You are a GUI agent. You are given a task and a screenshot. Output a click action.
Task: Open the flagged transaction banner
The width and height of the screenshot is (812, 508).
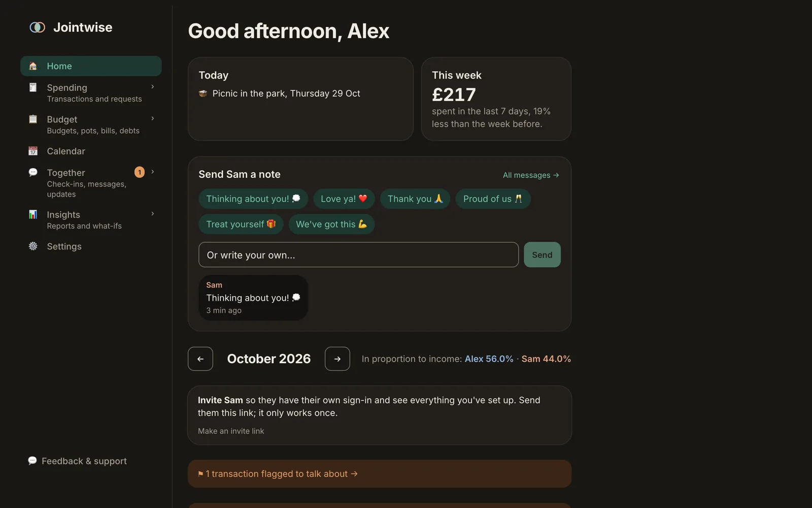coord(380,474)
